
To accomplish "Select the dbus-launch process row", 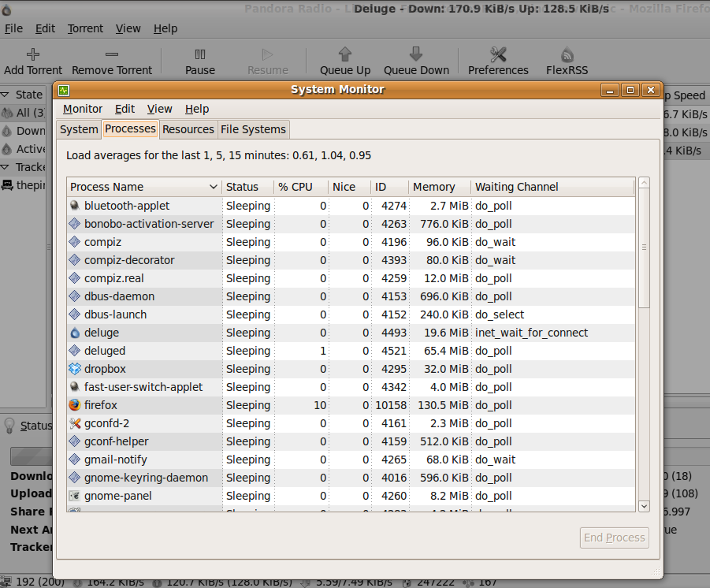I will 351,314.
